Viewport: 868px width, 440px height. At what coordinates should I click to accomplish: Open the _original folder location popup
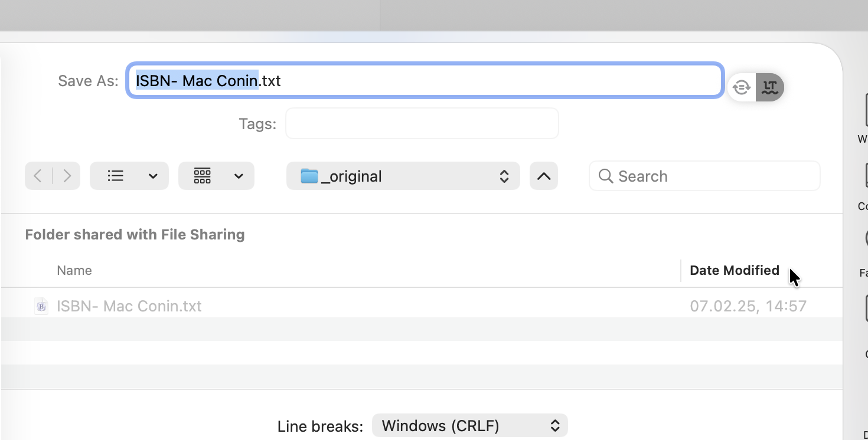(x=403, y=176)
